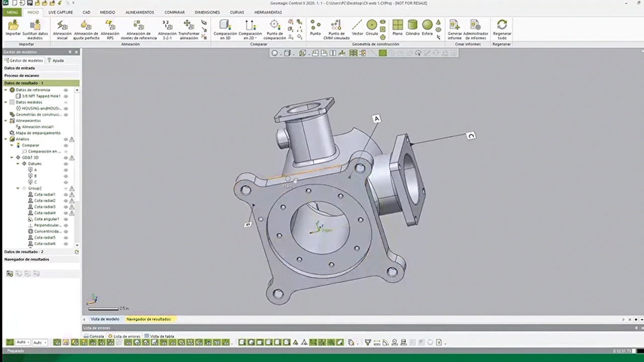The height and width of the screenshot is (362, 644).
Task: Open the HERRAMIENTAS ribbon tab
Action: tap(268, 12)
